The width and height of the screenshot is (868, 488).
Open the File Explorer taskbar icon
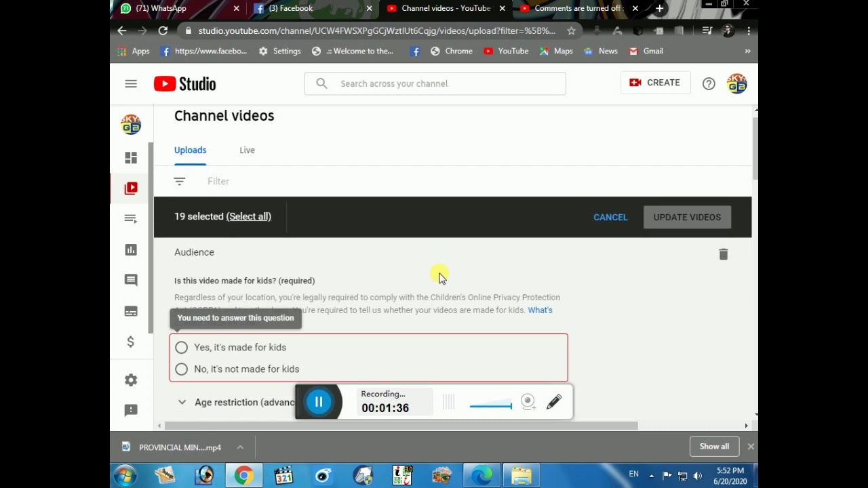(521, 476)
